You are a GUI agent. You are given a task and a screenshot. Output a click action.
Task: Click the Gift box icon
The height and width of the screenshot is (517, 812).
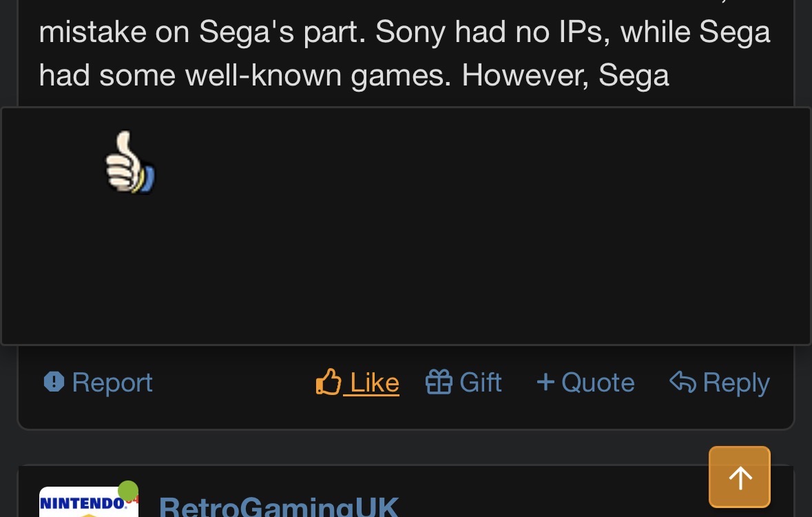(439, 382)
